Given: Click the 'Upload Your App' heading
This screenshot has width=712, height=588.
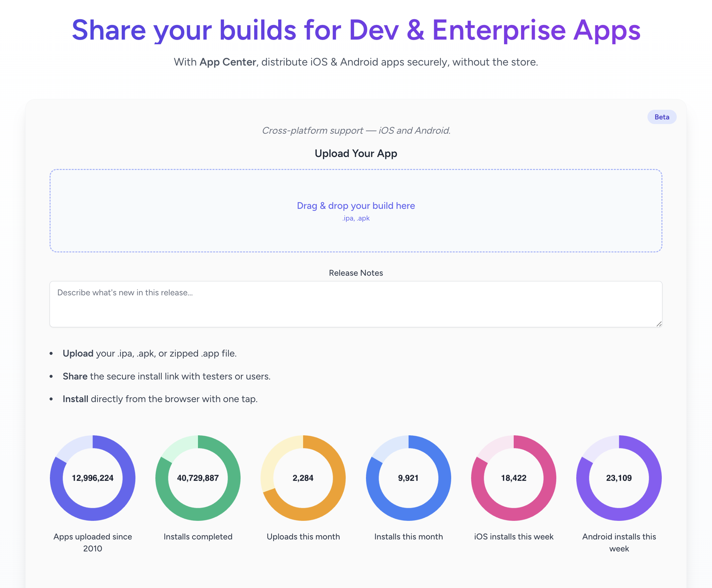Looking at the screenshot, I should tap(356, 153).
